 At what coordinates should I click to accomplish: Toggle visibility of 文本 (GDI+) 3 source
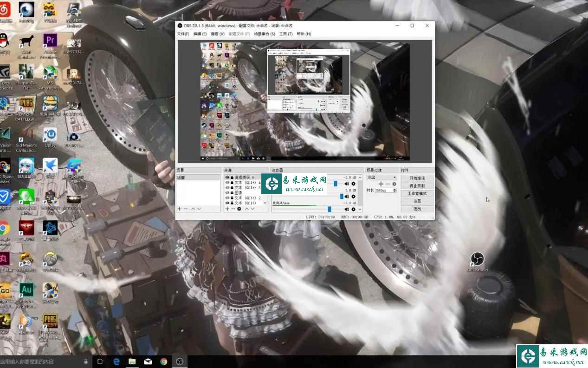tap(227, 188)
